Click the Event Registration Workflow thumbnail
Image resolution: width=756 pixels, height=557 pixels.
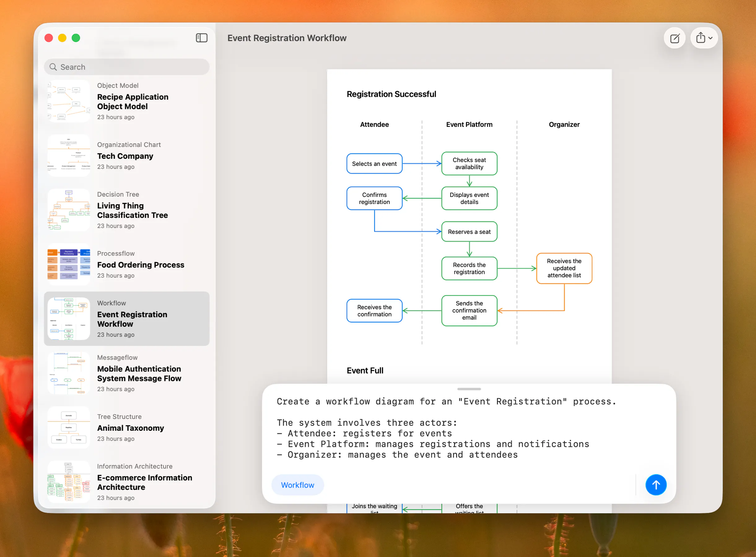[69, 319]
